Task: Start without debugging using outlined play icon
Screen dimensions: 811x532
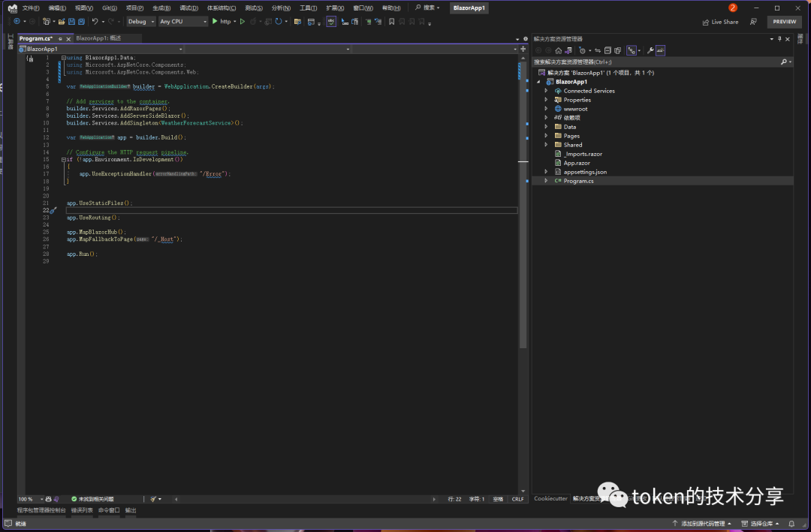Action: point(242,22)
